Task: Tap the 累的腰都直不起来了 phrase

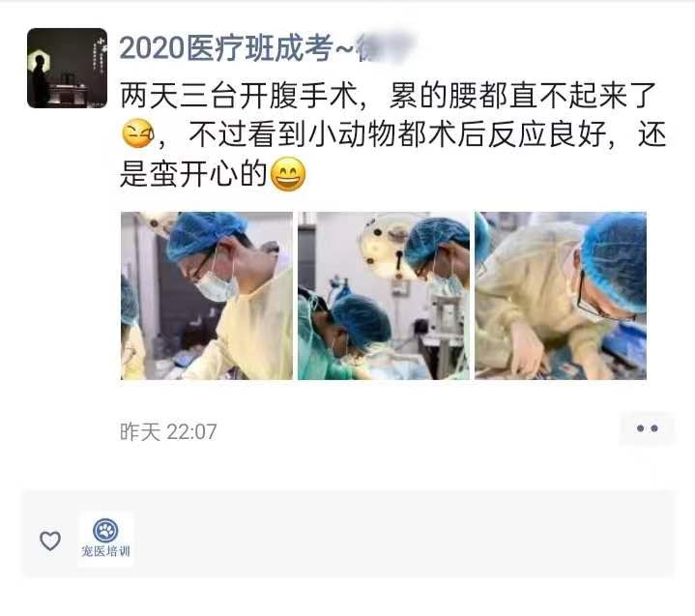Action: click(523, 95)
